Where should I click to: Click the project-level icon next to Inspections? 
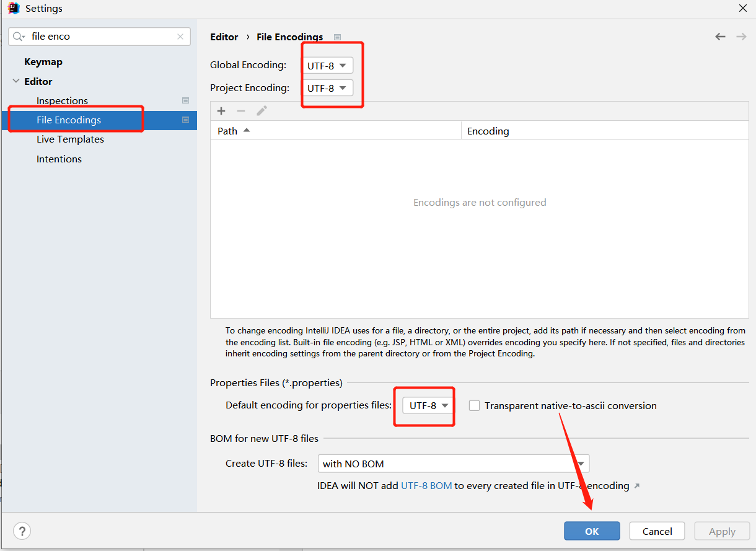click(185, 100)
